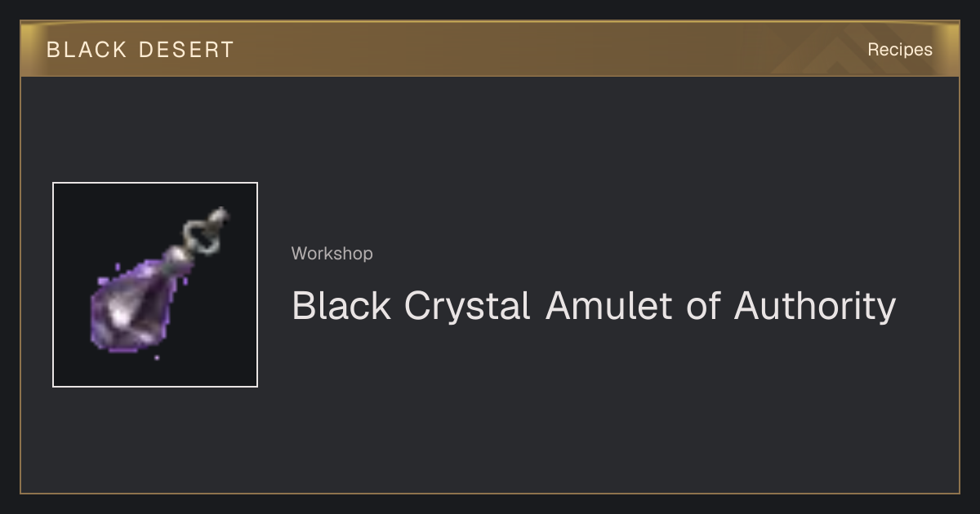The image size is (980, 514).
Task: Click the purple crystal gem of amulet
Action: tap(136, 303)
